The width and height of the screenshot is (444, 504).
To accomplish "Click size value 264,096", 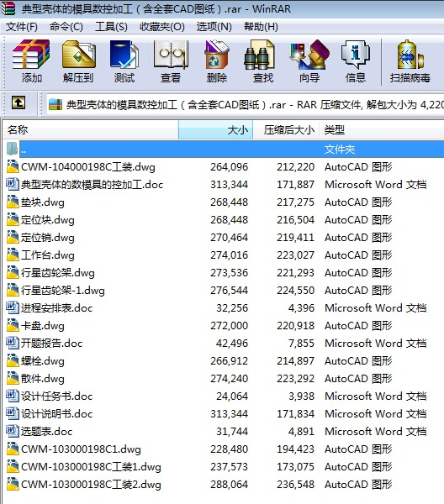I will (229, 167).
